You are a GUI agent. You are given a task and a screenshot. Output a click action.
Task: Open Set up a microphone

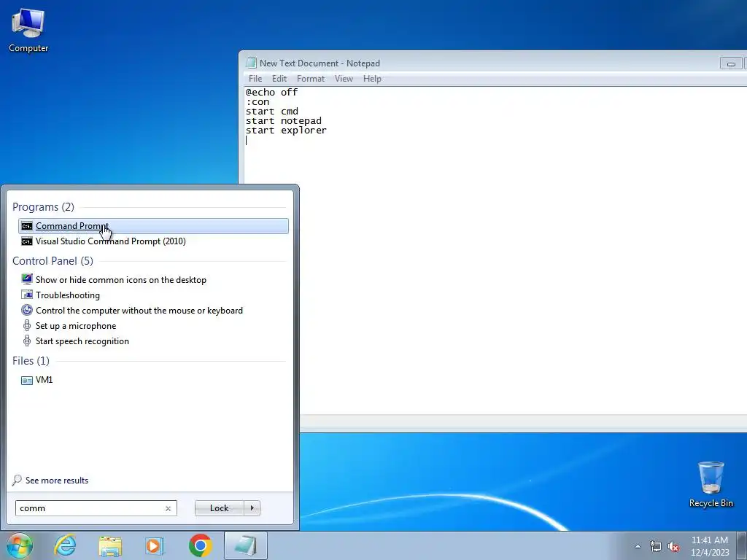pos(153,326)
